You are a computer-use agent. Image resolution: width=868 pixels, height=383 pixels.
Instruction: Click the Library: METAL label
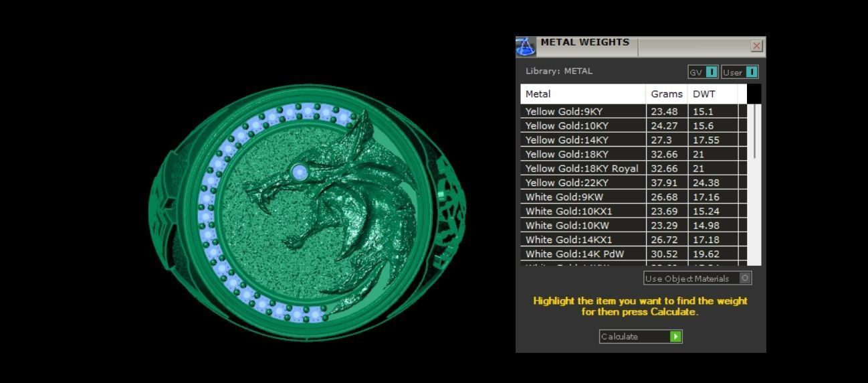559,71
